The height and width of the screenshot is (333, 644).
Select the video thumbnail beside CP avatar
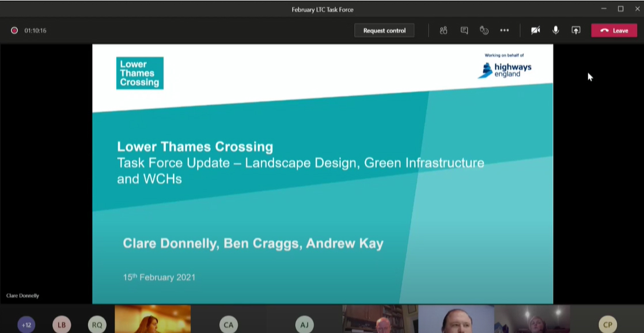pyautogui.click(x=532, y=319)
